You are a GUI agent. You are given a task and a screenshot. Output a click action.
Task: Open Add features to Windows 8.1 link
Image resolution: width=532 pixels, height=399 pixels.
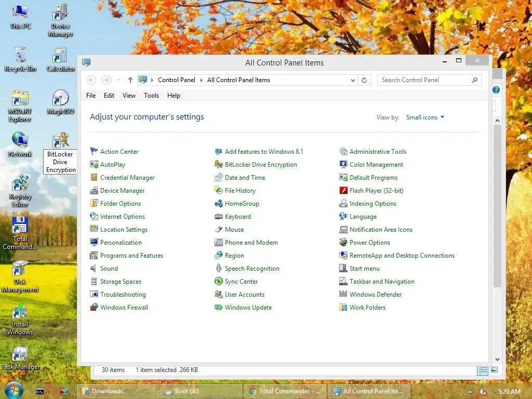pos(264,152)
